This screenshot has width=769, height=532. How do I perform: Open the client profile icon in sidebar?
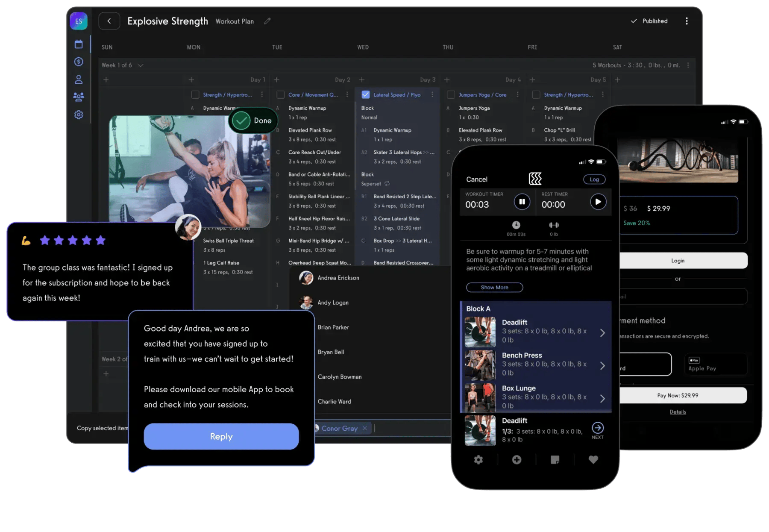click(79, 79)
